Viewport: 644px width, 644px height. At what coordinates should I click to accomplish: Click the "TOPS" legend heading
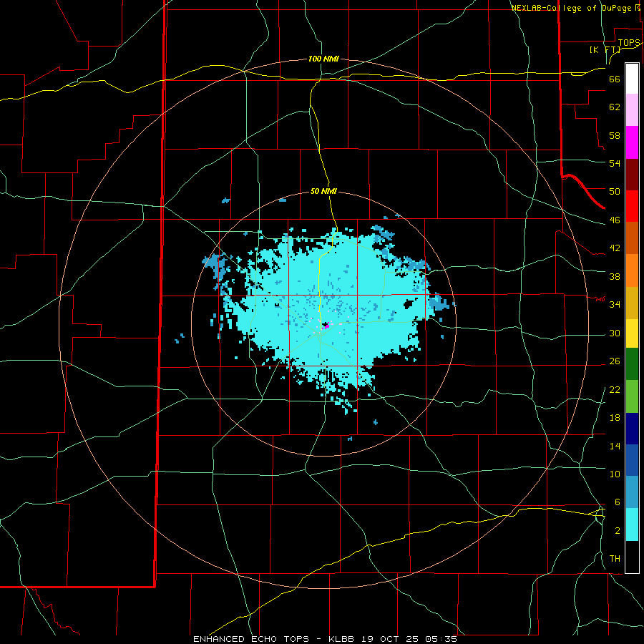[x=629, y=43]
